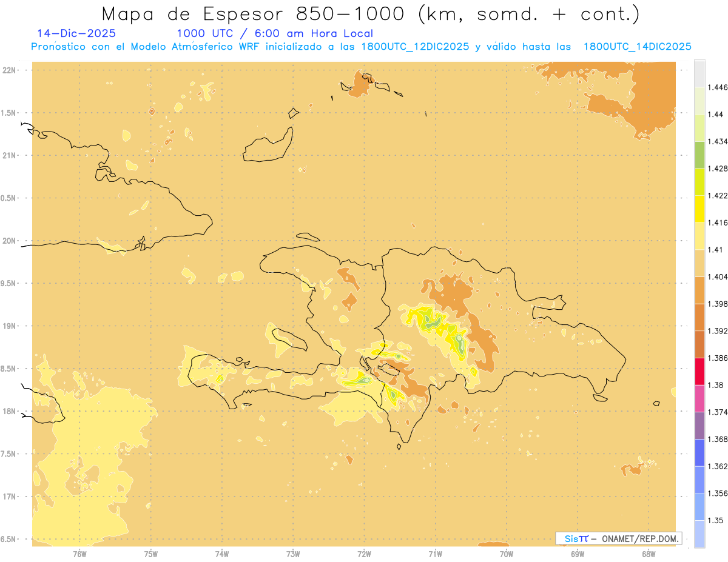Image resolution: width=728 pixels, height=562 pixels.
Task: Click the colorbar value 1.41
Action: (x=716, y=250)
